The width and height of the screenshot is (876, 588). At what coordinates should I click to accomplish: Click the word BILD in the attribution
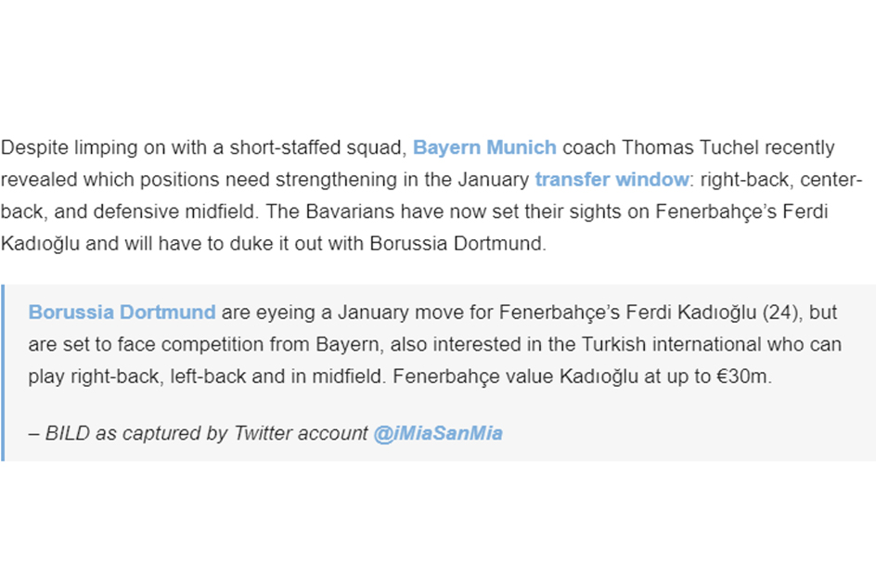click(67, 433)
